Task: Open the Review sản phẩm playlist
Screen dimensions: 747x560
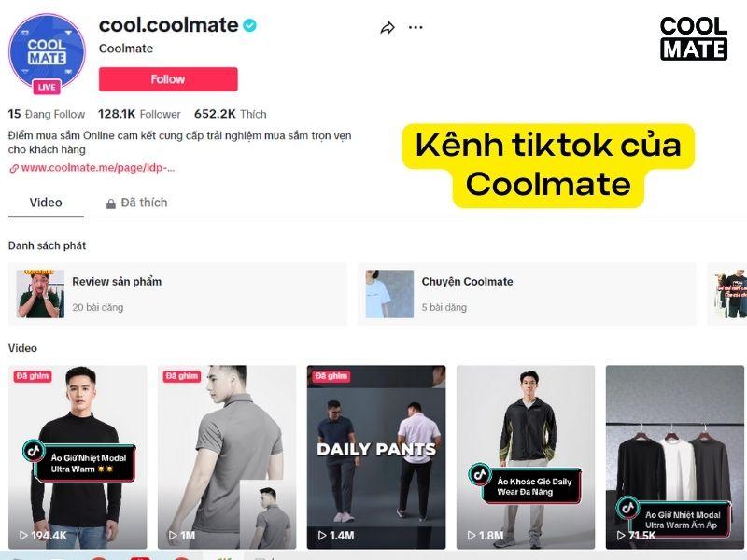Action: 177,294
